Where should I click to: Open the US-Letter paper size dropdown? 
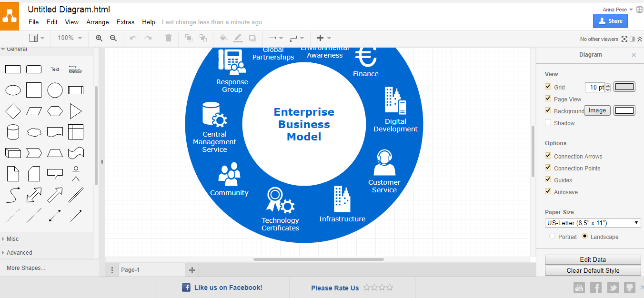593,223
